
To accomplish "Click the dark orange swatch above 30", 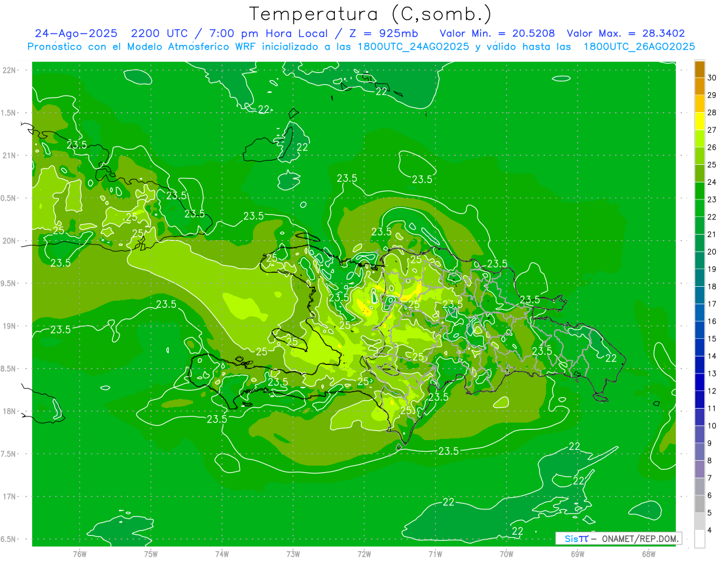I will coord(699,70).
